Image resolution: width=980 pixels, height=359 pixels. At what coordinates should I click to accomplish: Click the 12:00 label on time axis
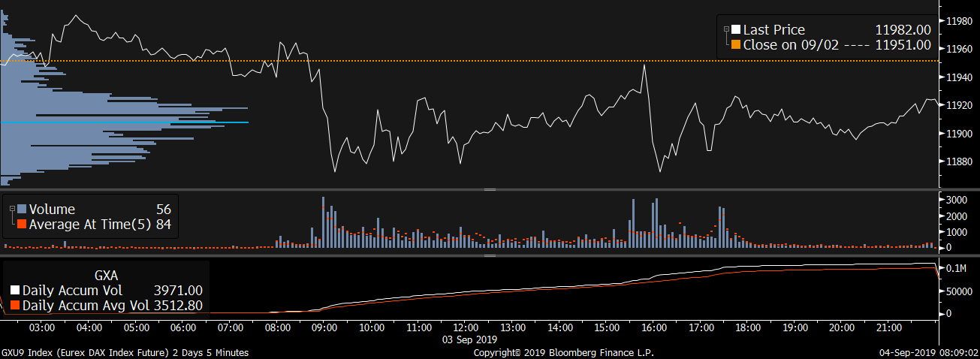[x=466, y=328]
